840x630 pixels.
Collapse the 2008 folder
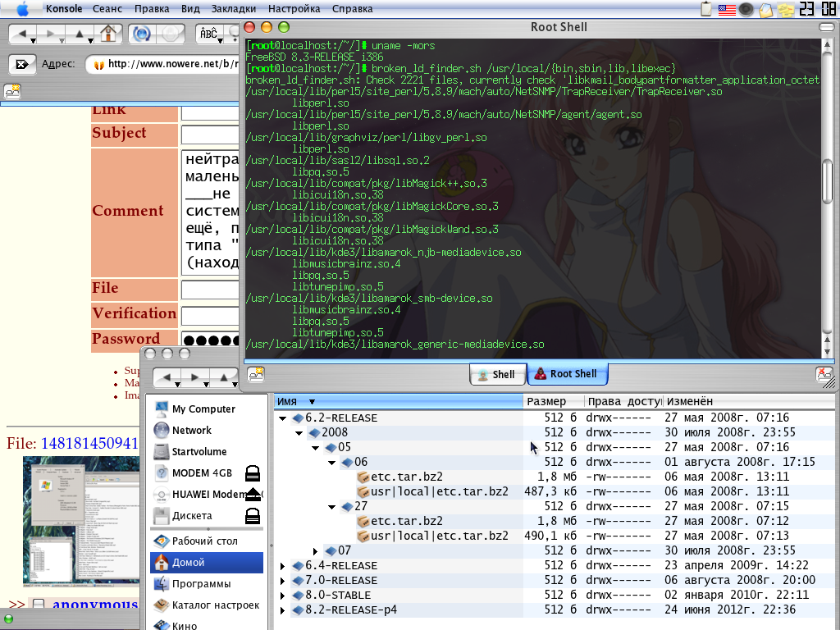[x=299, y=433]
